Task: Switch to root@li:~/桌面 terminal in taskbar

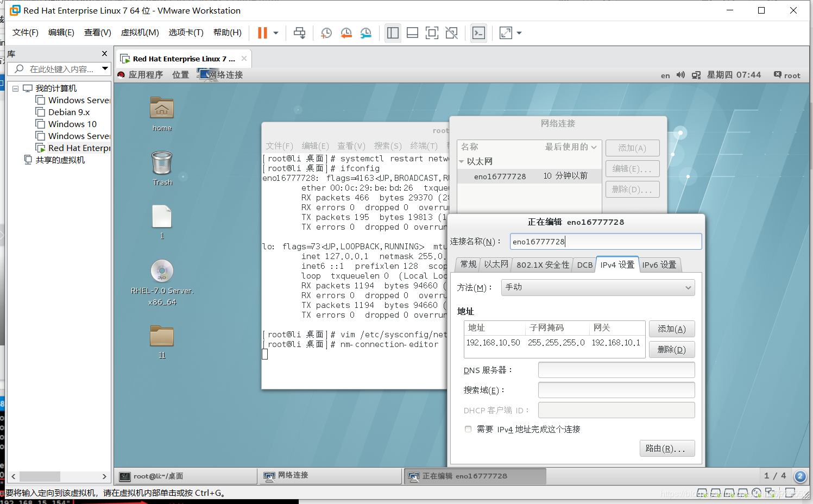Action: [186, 476]
